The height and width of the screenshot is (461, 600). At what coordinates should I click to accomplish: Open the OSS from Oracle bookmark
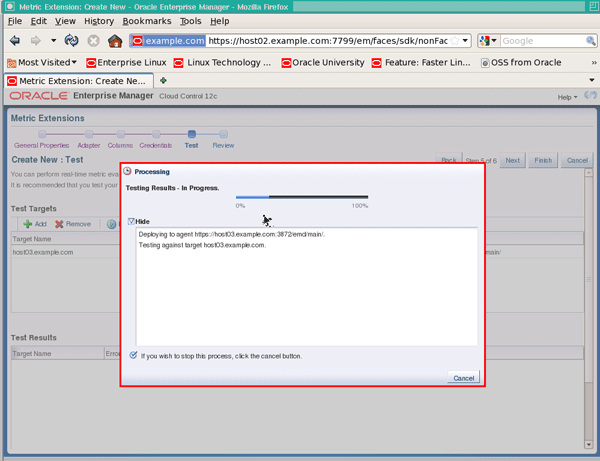pos(521,62)
